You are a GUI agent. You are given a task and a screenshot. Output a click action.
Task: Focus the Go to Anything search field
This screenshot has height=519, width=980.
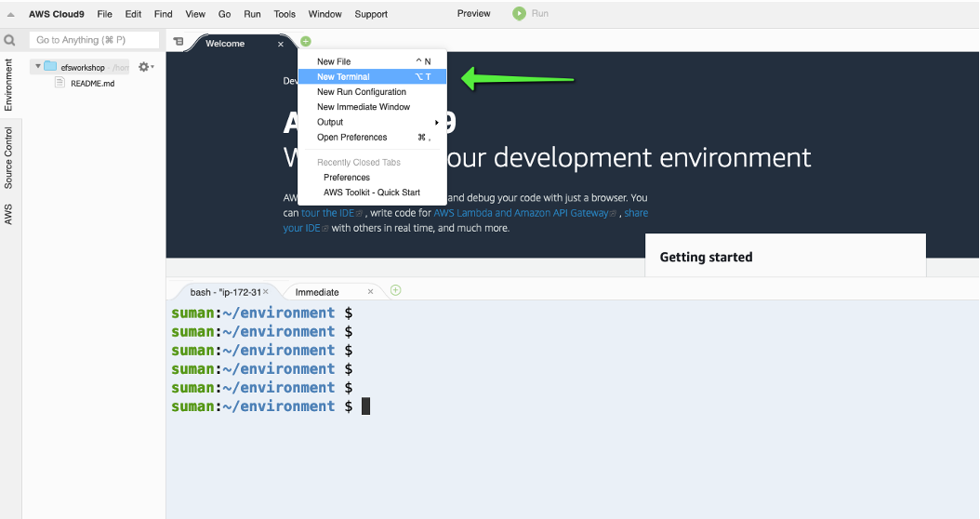click(95, 40)
